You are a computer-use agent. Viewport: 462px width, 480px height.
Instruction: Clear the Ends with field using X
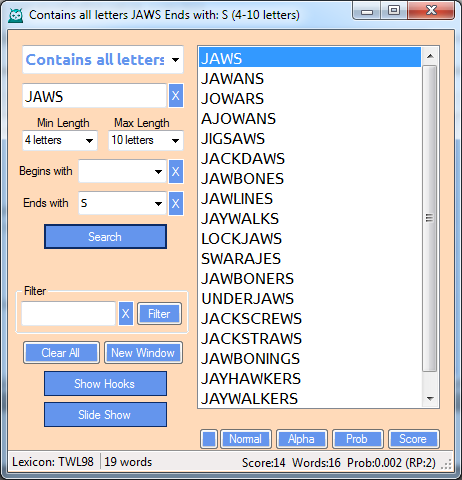click(x=176, y=203)
